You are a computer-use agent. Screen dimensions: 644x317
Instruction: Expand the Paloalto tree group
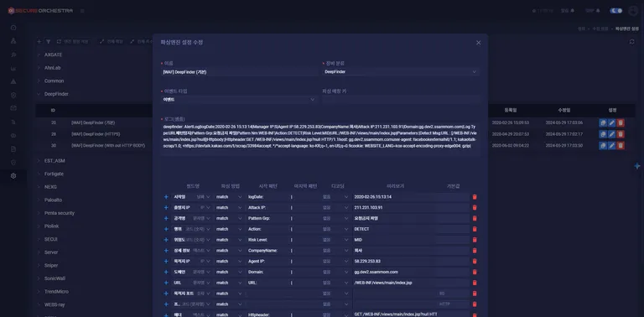(39, 200)
